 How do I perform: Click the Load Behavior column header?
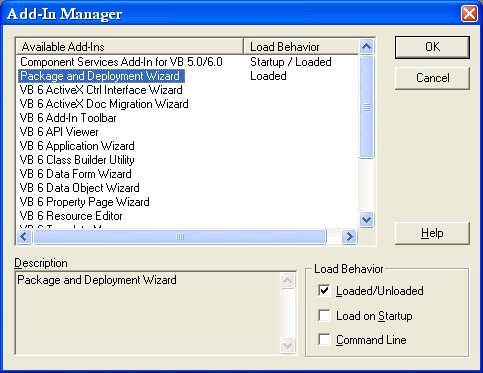click(301, 47)
